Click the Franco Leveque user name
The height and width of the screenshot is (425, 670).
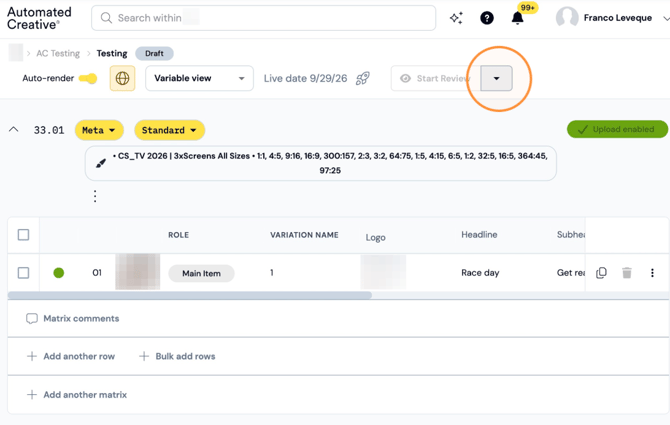(x=618, y=18)
